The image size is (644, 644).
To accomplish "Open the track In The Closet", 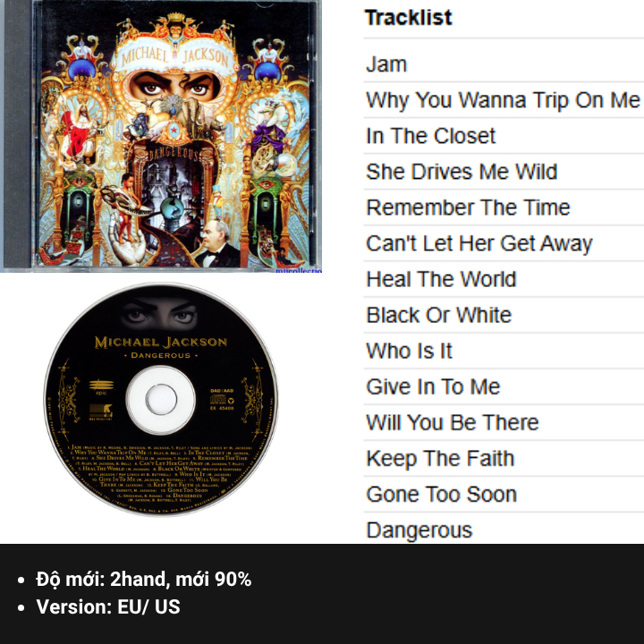I will (x=431, y=136).
